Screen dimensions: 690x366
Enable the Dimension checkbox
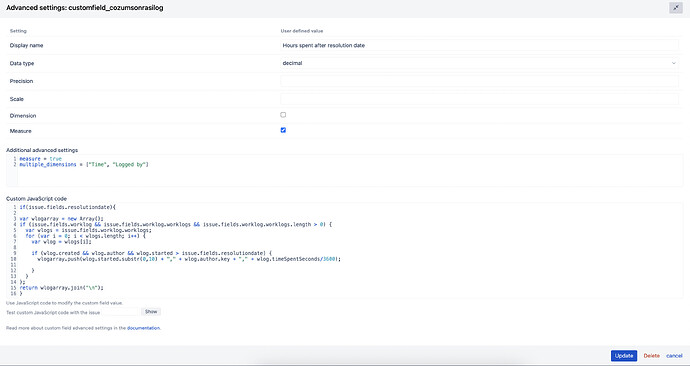tap(283, 115)
